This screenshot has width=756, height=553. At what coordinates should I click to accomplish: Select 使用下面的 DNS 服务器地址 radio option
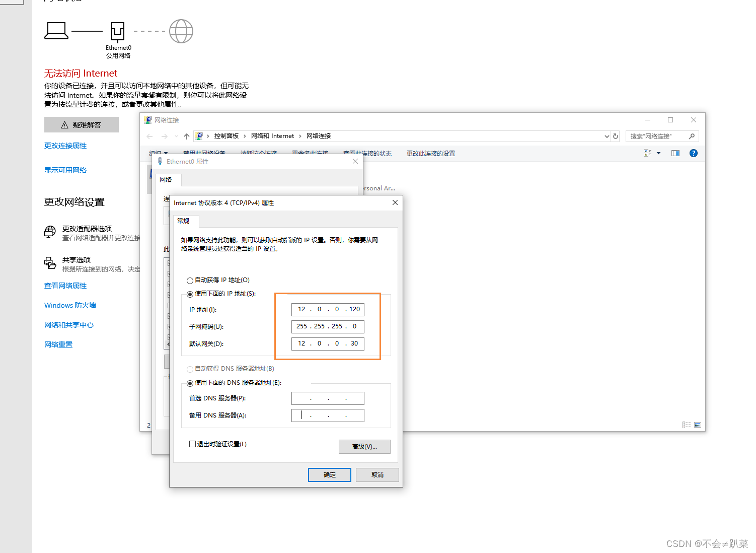190,383
